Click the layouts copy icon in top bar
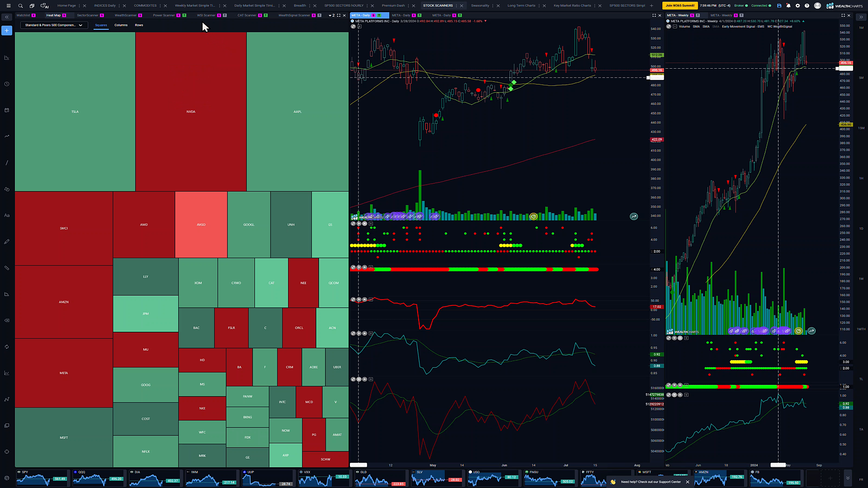This screenshot has height=488, width=868. pos(32,5)
